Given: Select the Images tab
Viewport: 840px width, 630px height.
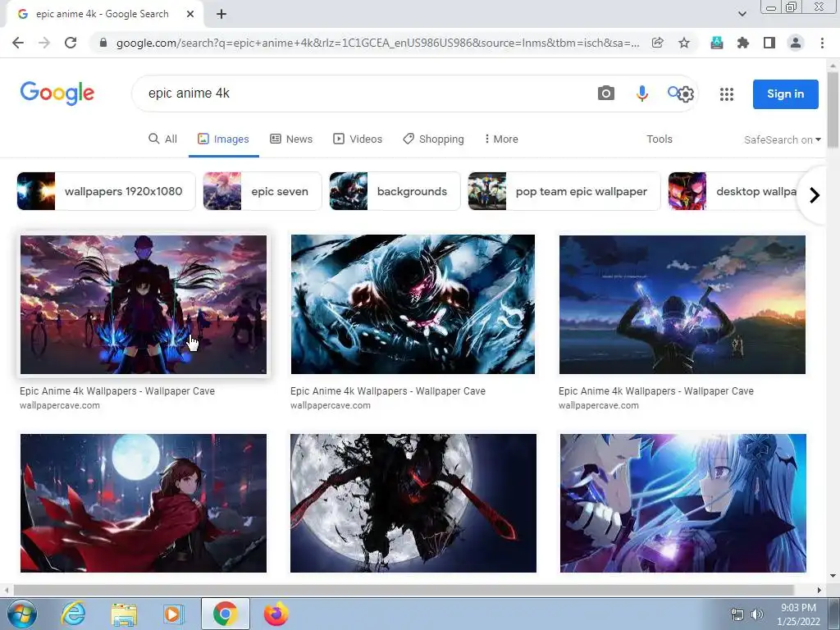Looking at the screenshot, I should [223, 139].
